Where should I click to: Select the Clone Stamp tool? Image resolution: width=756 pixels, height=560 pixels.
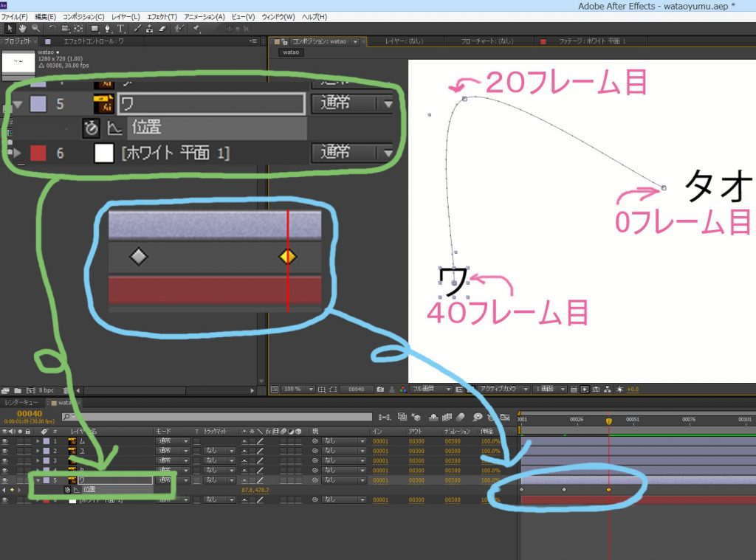pyautogui.click(x=149, y=29)
